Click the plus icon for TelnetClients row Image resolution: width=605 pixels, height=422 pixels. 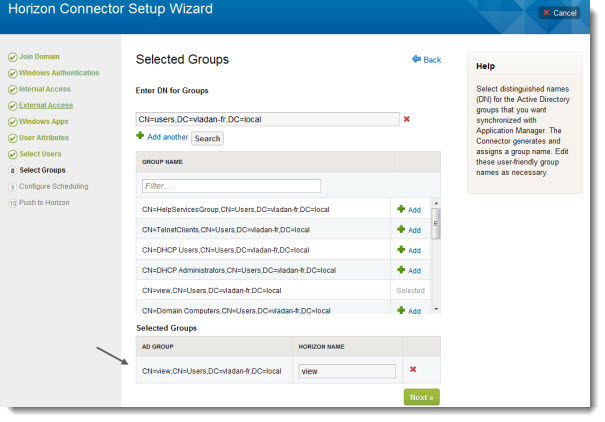pos(401,229)
